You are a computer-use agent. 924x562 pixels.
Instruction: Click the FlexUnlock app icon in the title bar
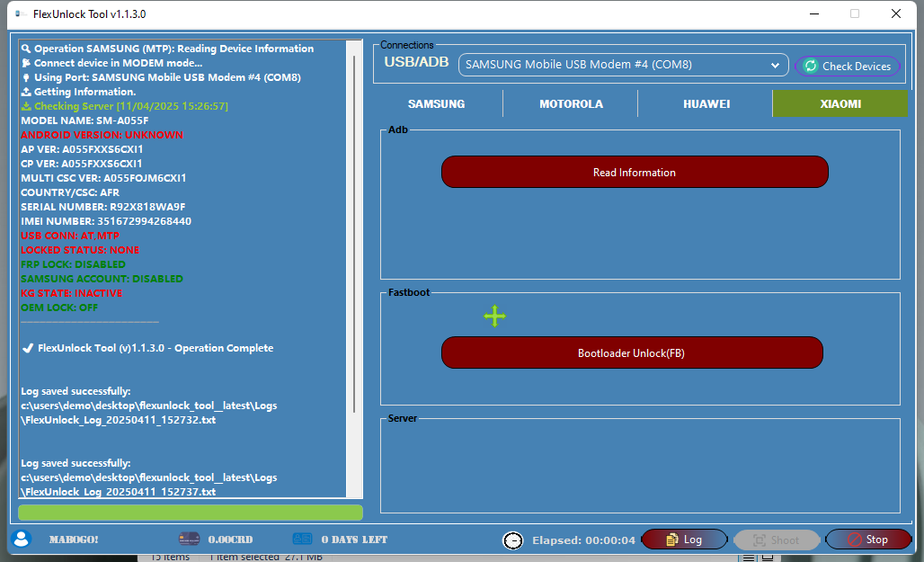[21, 13]
